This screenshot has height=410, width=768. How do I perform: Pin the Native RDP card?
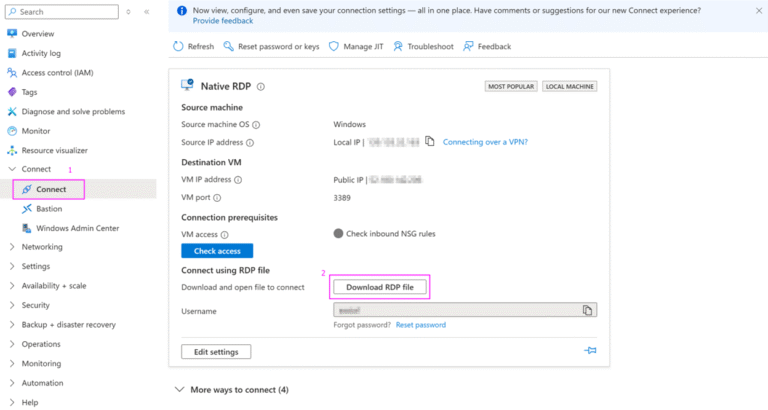click(590, 350)
